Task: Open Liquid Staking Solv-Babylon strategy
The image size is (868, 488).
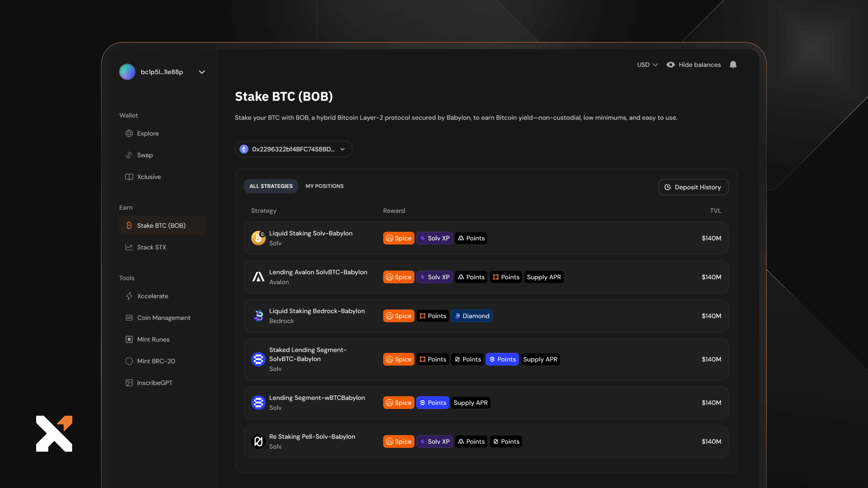Action: tap(486, 238)
